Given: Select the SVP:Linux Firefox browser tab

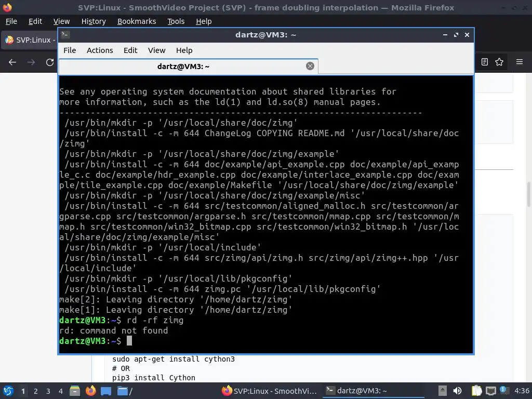Looking at the screenshot, I should 30,40.
